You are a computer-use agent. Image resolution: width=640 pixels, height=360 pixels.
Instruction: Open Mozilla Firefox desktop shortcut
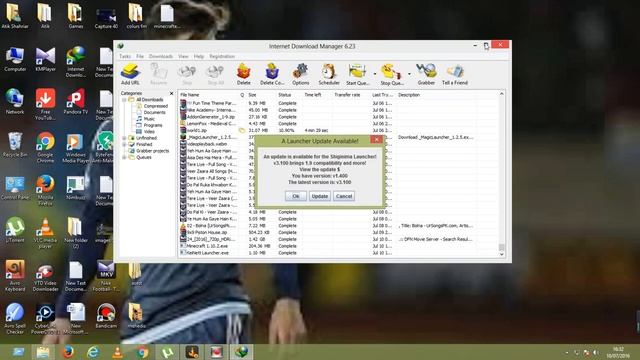tap(45, 190)
